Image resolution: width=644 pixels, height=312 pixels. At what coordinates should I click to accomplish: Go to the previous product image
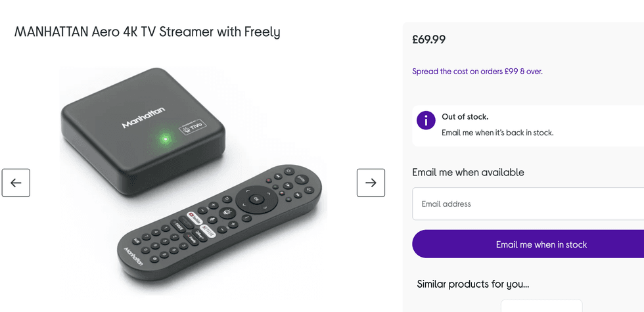tap(16, 183)
